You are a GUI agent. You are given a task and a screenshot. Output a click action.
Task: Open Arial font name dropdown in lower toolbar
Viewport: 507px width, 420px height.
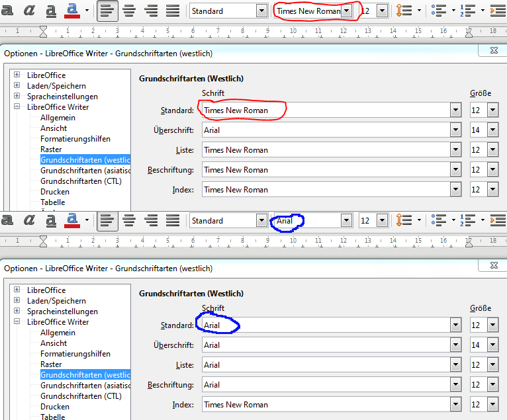346,221
